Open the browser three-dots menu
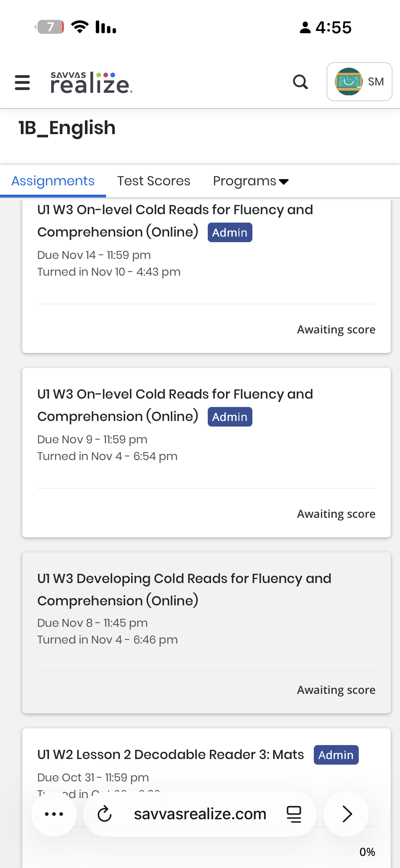 click(54, 814)
